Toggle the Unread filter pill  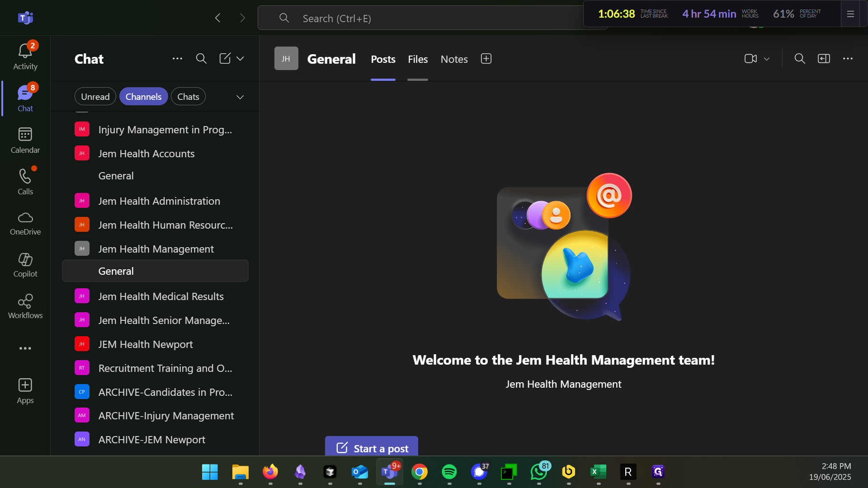coord(95,97)
